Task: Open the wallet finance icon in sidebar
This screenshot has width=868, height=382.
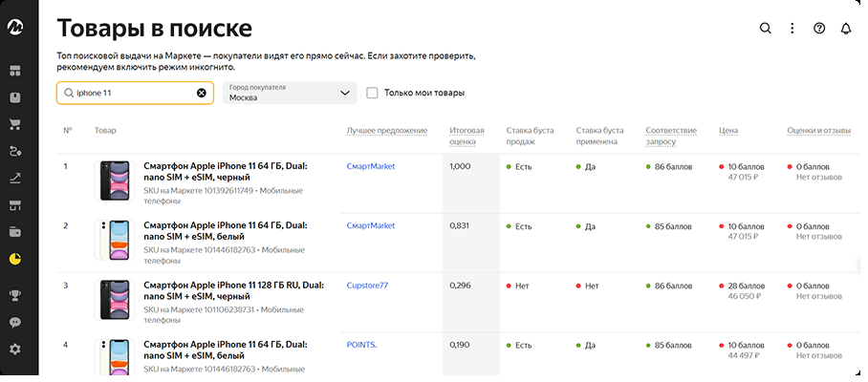Action: (x=15, y=232)
